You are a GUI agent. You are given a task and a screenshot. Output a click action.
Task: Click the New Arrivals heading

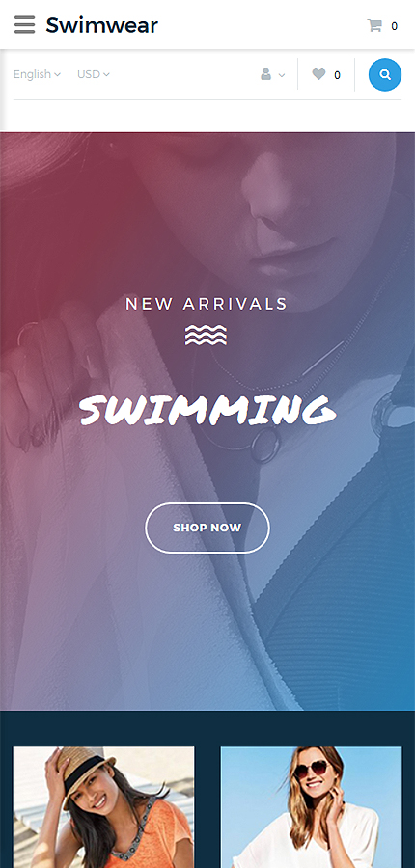tap(207, 304)
